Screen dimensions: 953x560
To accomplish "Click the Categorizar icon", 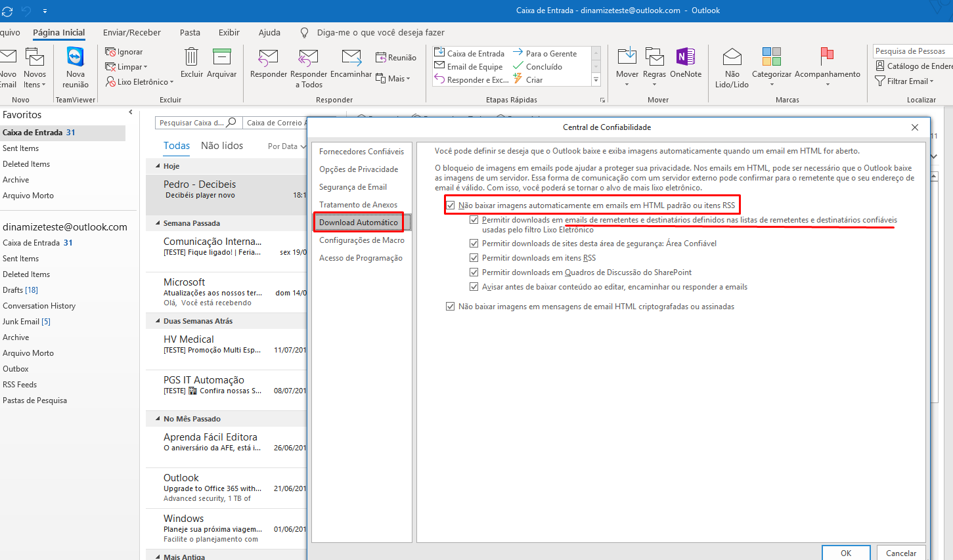I will [772, 56].
